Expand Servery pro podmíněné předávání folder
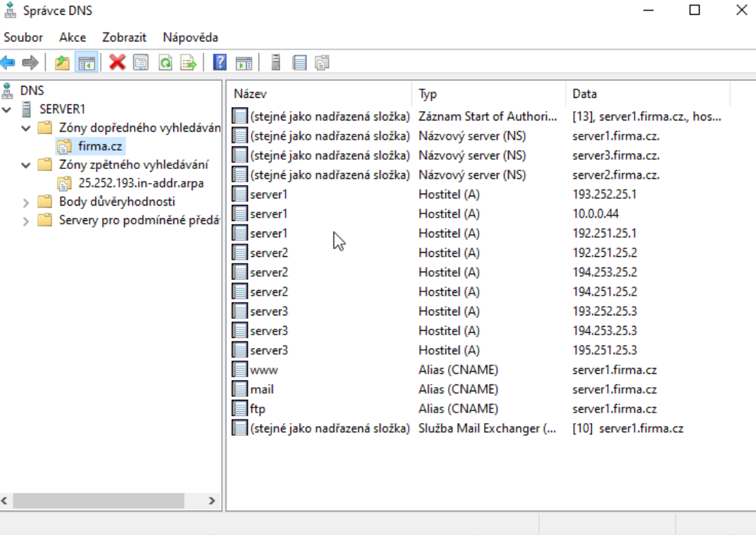 (x=26, y=221)
